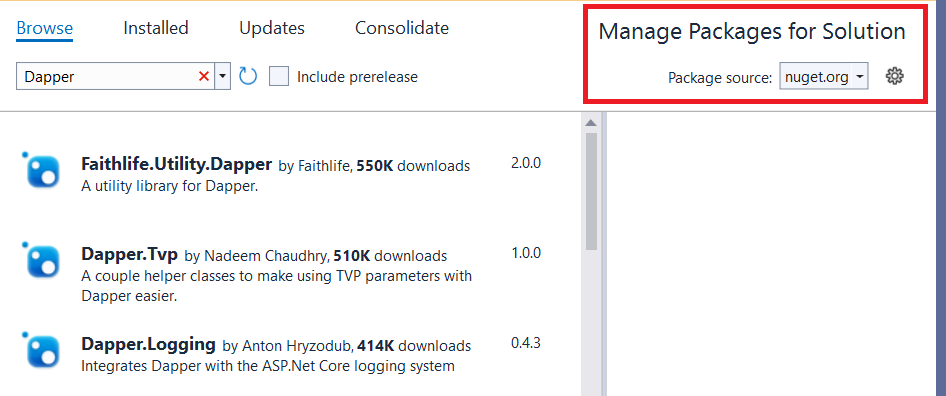The image size is (946, 396).
Task: Expand the search history dropdown arrow
Action: click(x=223, y=77)
